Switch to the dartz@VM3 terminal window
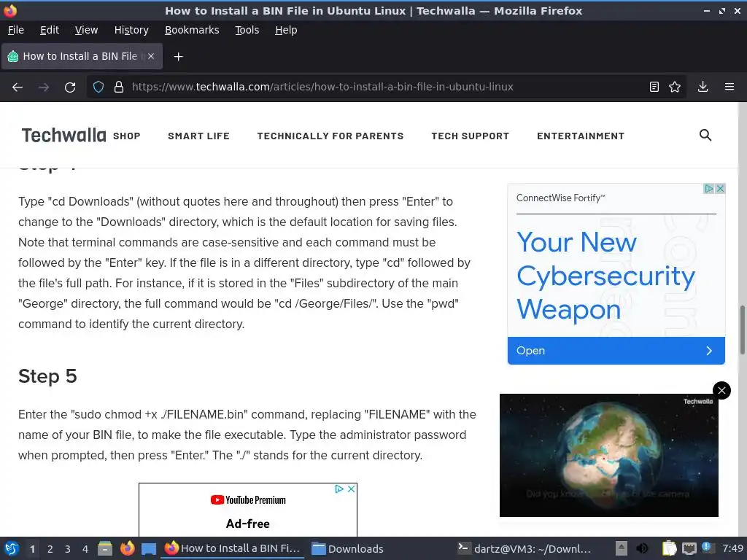This screenshot has width=747, height=560. click(x=524, y=548)
